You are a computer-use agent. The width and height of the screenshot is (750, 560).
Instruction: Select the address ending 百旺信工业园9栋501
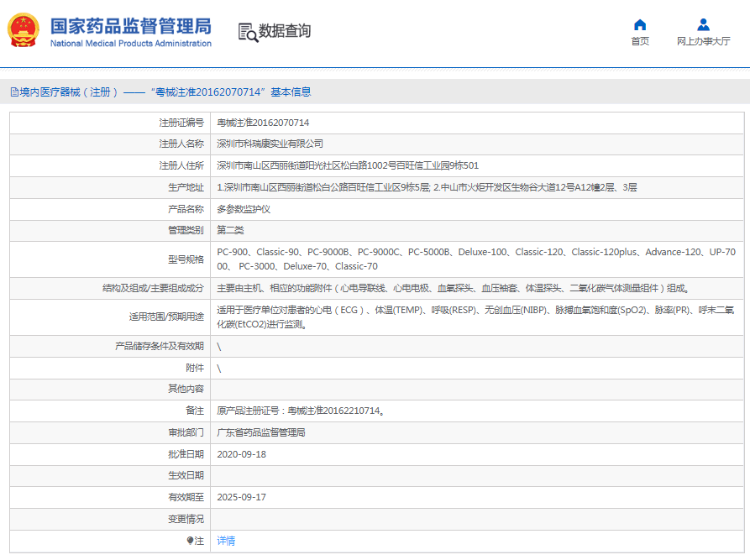point(348,165)
